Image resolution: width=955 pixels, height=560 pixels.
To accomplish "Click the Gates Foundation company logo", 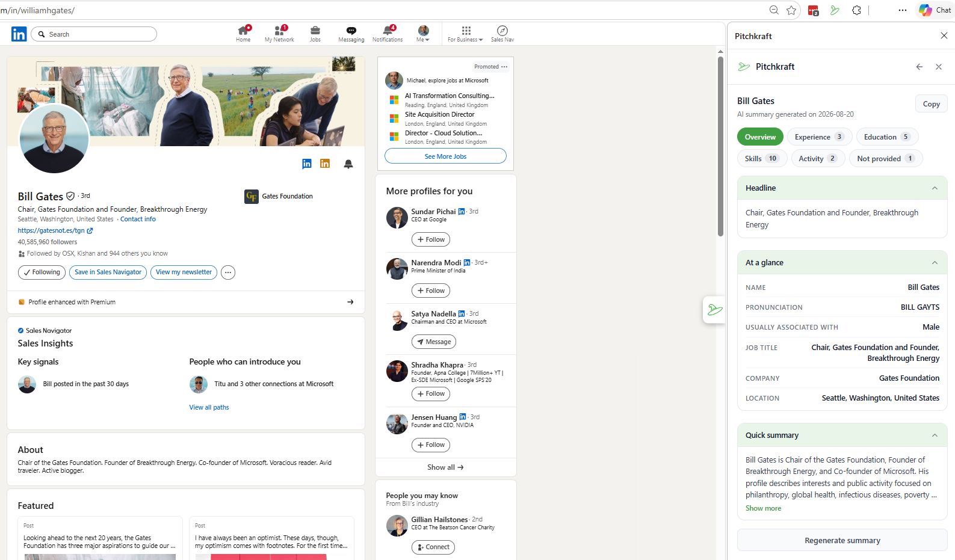I will click(x=252, y=197).
